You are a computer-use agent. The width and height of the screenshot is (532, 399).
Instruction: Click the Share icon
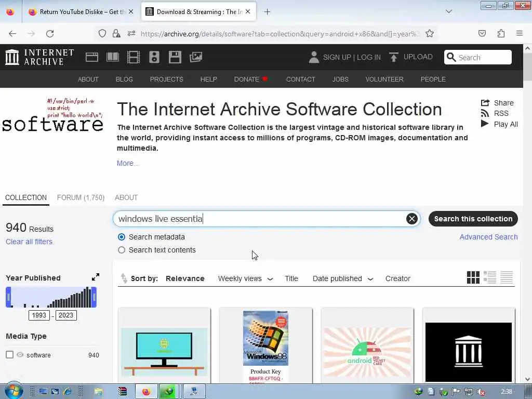(x=485, y=103)
